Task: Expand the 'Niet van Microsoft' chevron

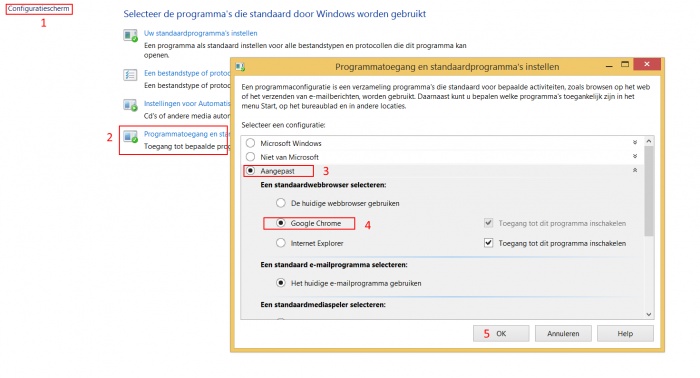Action: point(635,157)
